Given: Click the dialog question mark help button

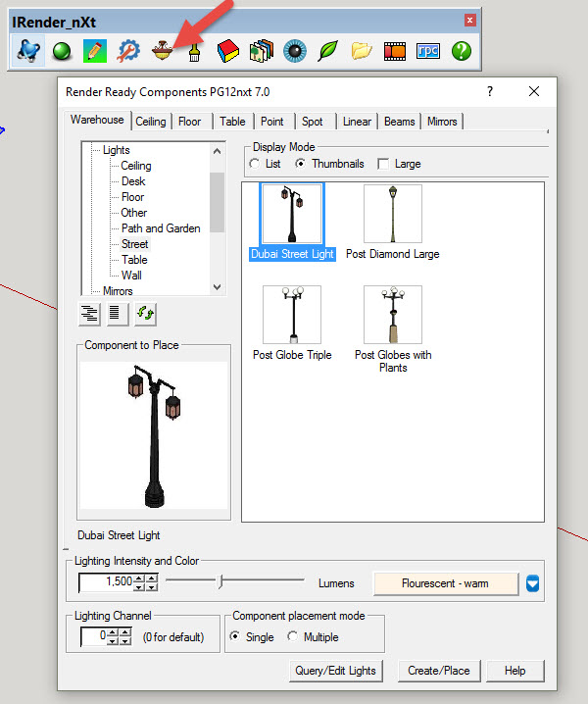Looking at the screenshot, I should [490, 91].
